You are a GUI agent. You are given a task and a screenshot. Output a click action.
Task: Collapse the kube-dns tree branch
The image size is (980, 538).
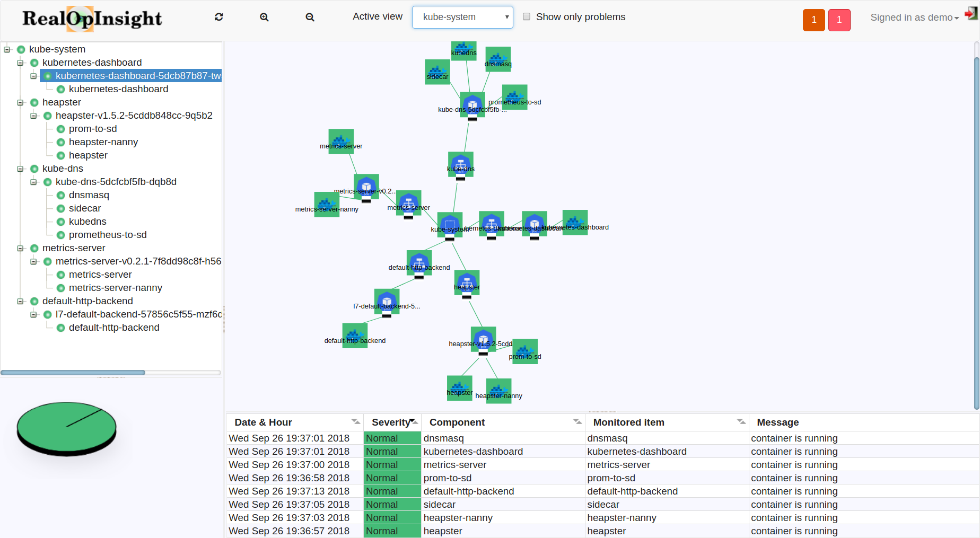pyautogui.click(x=21, y=169)
